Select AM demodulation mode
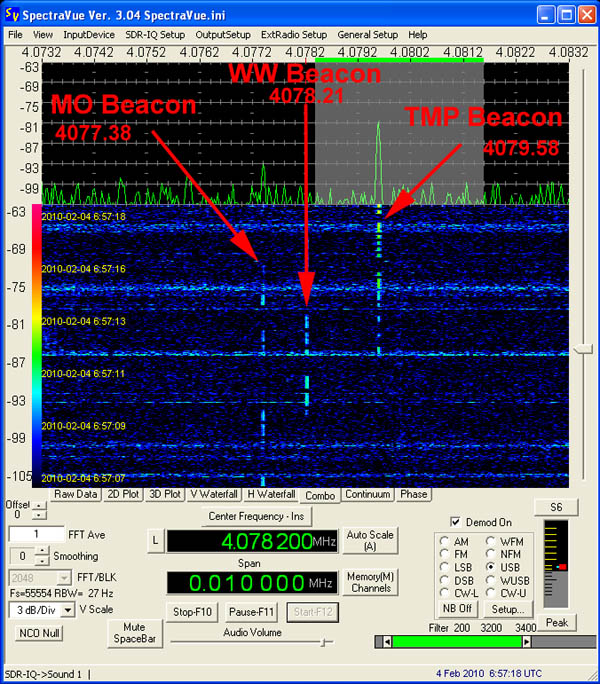 (445, 541)
